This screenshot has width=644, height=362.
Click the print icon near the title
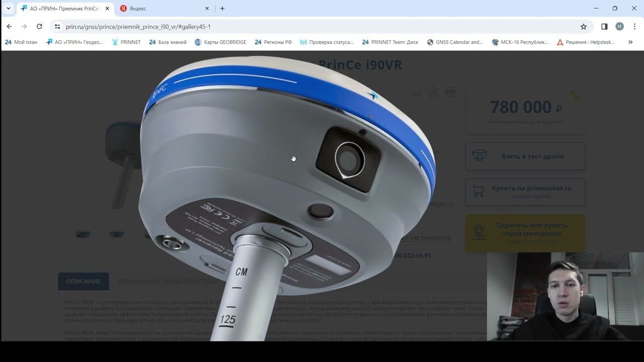450,93
